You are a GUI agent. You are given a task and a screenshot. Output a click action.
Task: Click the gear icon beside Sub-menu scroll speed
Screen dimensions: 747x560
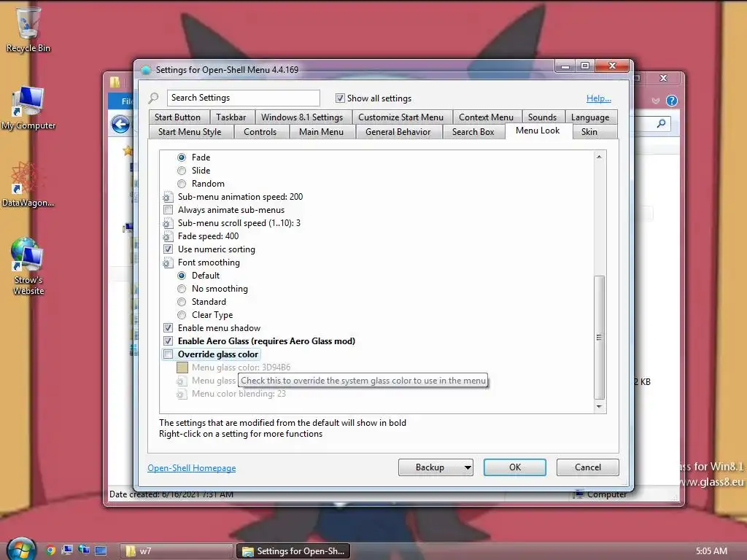pyautogui.click(x=167, y=223)
